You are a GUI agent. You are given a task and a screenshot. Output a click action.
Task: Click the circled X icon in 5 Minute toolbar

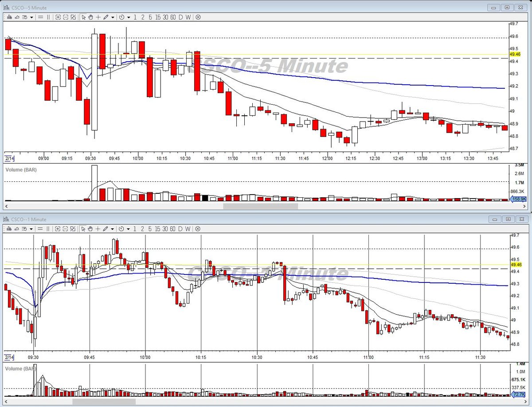pos(198,17)
